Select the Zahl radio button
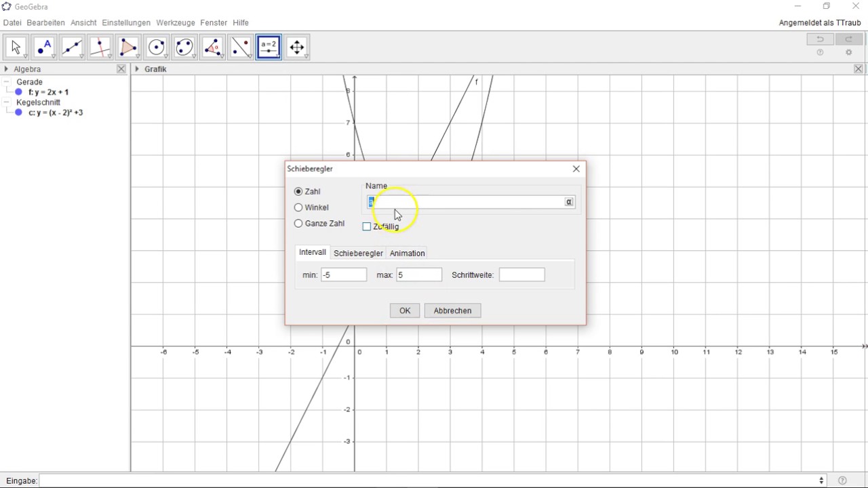 pos(298,192)
